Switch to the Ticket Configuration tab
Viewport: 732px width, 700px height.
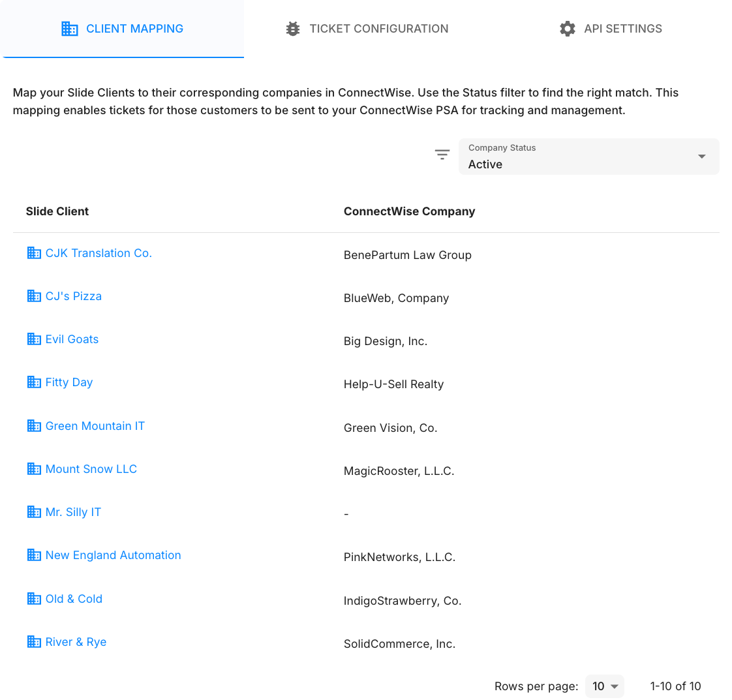click(x=367, y=29)
